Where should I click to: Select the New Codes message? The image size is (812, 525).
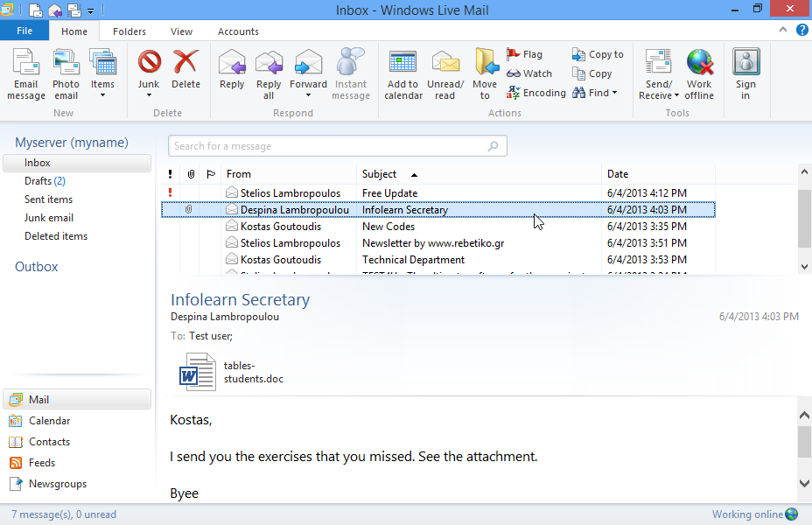[x=438, y=227]
